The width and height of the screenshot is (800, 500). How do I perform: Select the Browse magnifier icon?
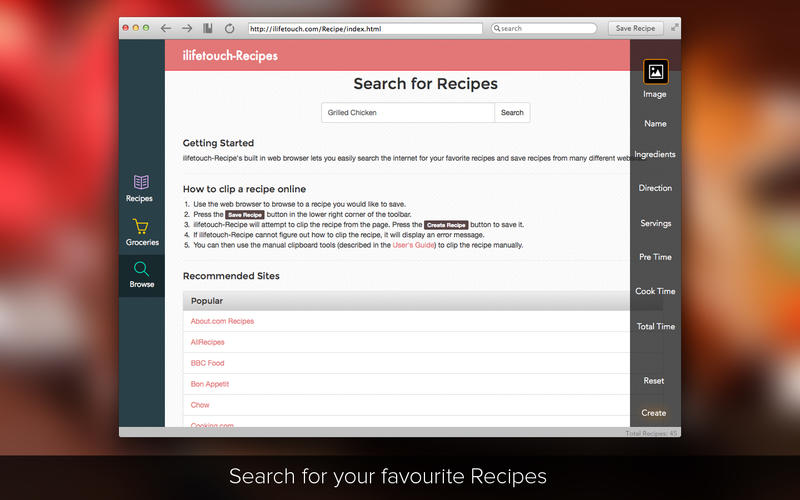coord(141,269)
